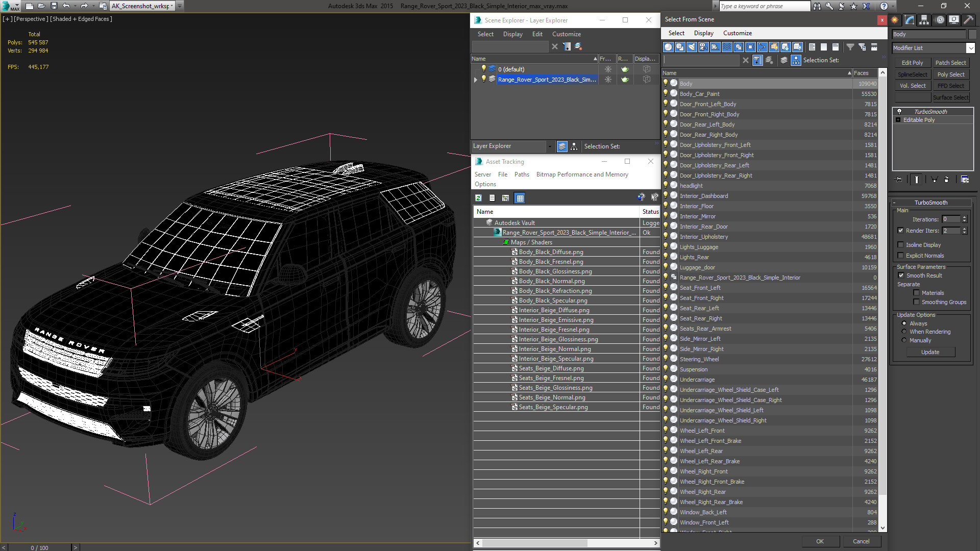The image size is (980, 551).
Task: Open the Utilities hammer panel tab
Action: [x=968, y=20]
